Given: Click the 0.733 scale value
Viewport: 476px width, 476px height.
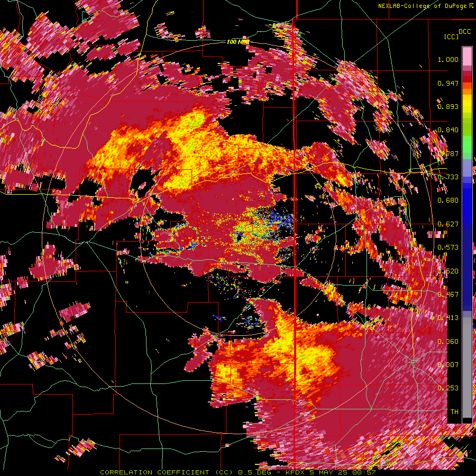Looking at the screenshot, I should pos(448,177).
